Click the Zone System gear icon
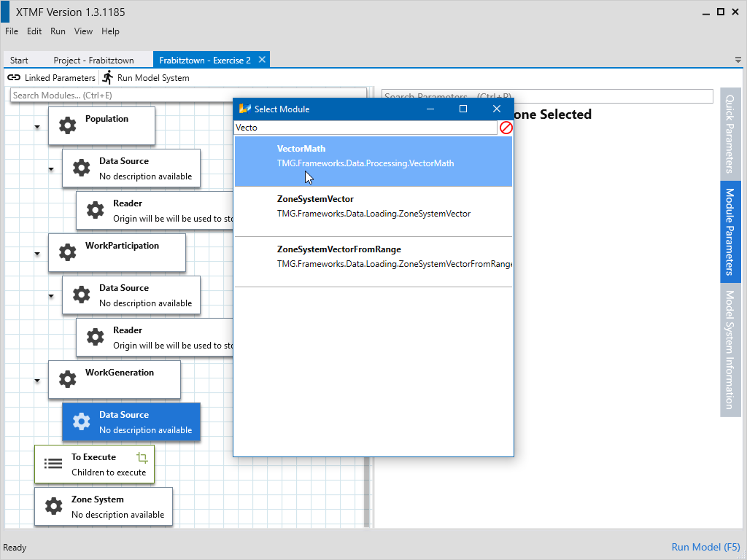Image resolution: width=747 pixels, height=560 pixels. tap(53, 506)
